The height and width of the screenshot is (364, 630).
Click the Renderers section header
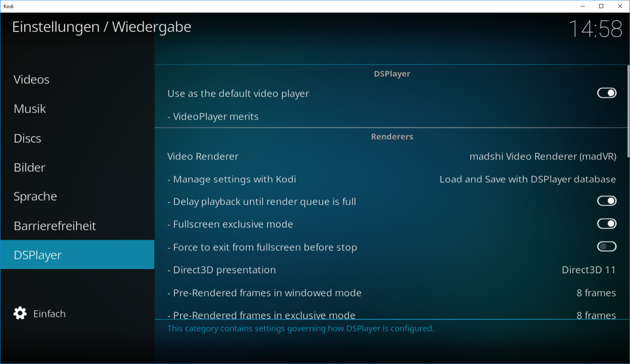tap(392, 137)
